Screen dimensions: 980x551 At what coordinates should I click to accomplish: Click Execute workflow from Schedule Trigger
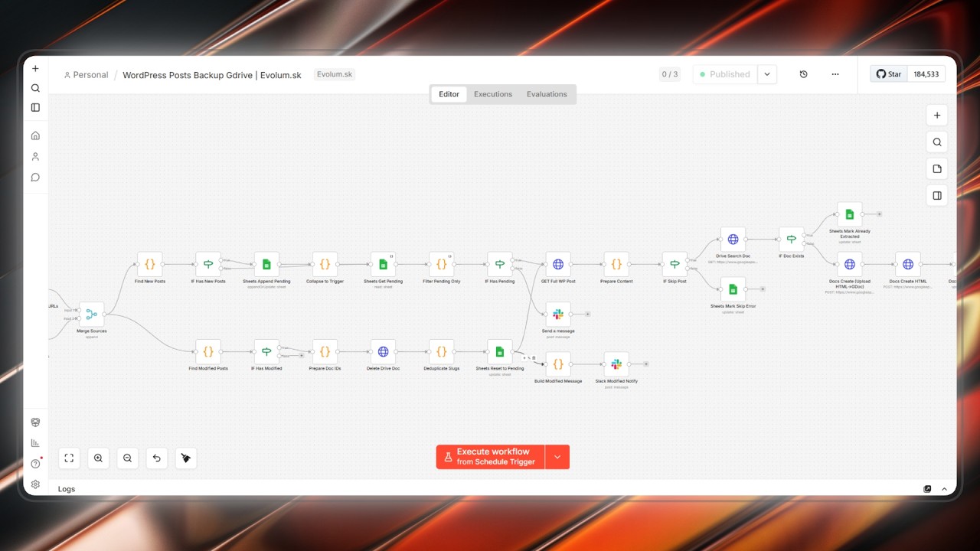pyautogui.click(x=491, y=457)
